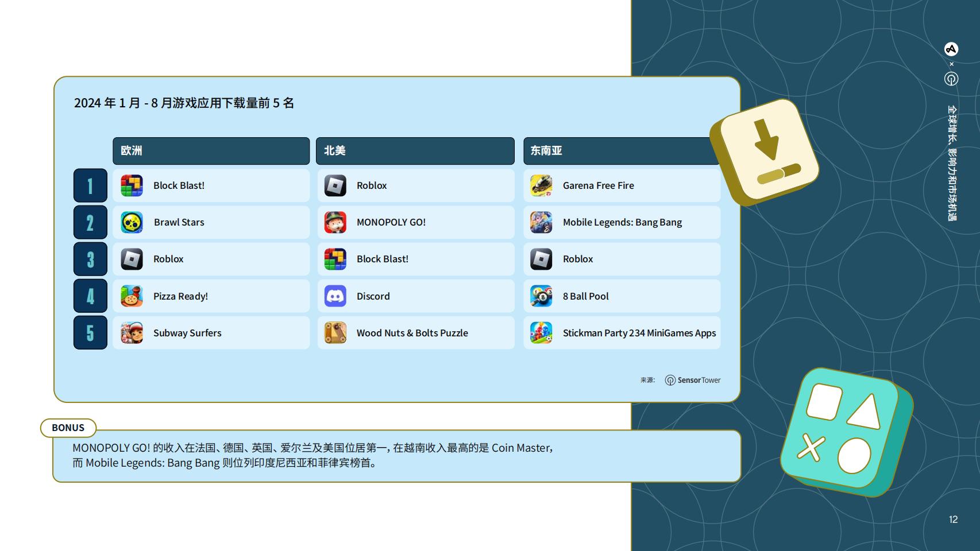Click 'Mobile Legends: Bang Bang' table entry
980x551 pixels.
[x=622, y=222]
